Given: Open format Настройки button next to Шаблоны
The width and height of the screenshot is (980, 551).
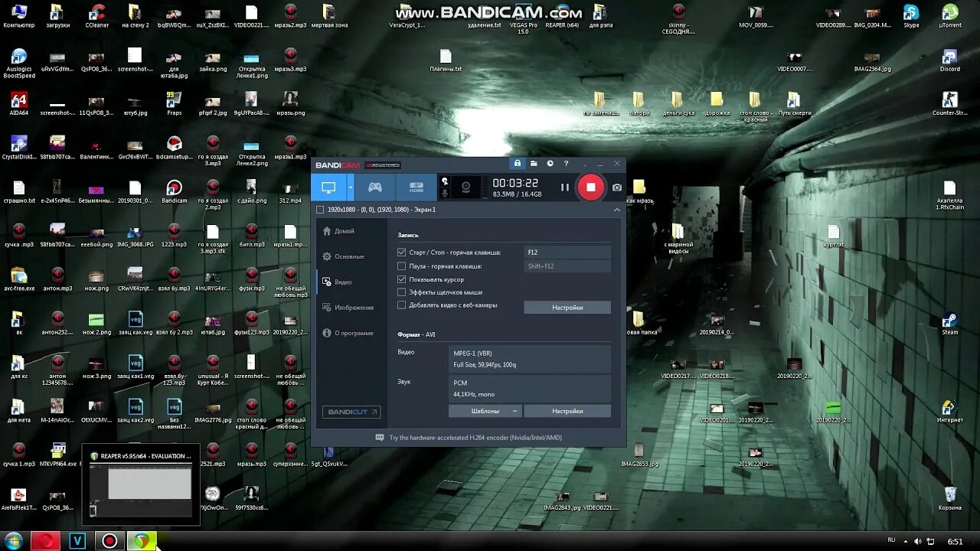Looking at the screenshot, I should [567, 411].
